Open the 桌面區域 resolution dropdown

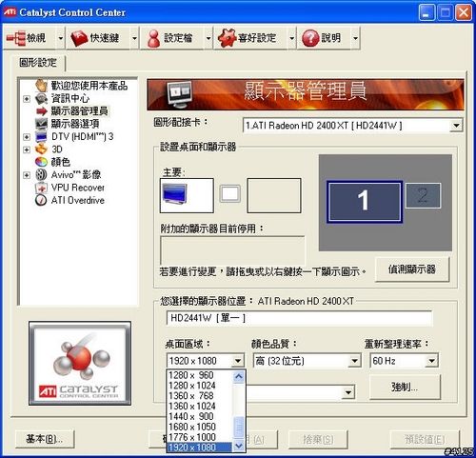[x=238, y=361]
